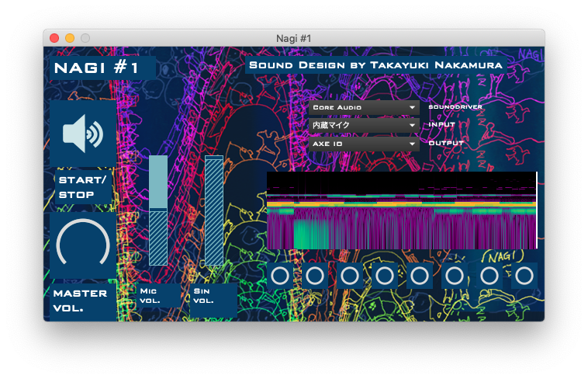Screen dimensions: 588x379
Task: Toggle the sixth circle button
Action: point(455,276)
